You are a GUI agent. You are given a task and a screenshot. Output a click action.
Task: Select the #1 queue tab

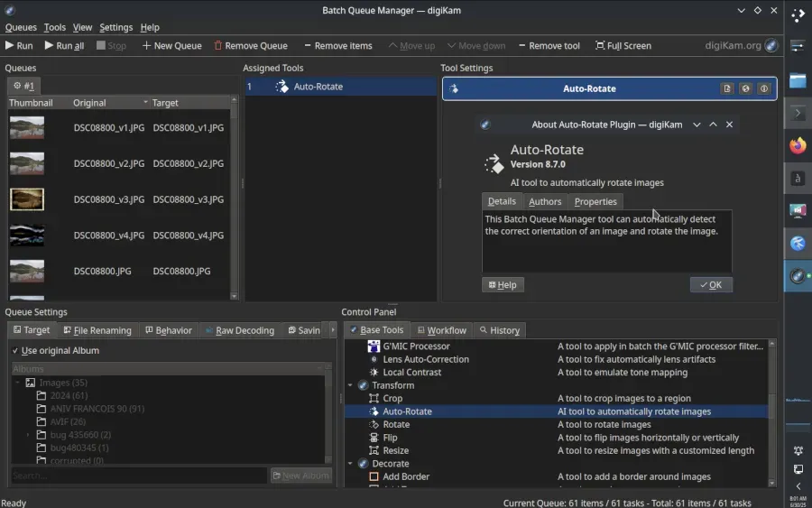click(23, 86)
